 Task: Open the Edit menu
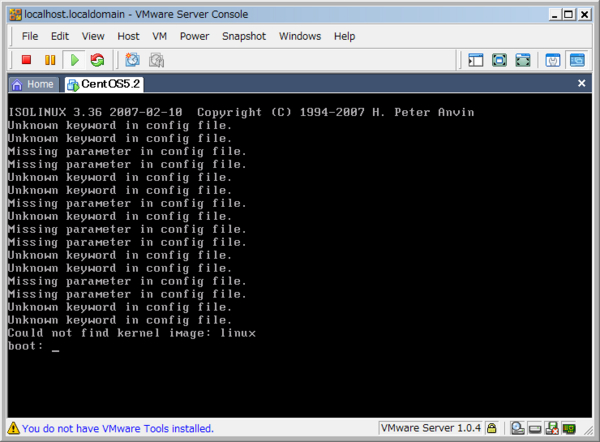pyautogui.click(x=60, y=36)
